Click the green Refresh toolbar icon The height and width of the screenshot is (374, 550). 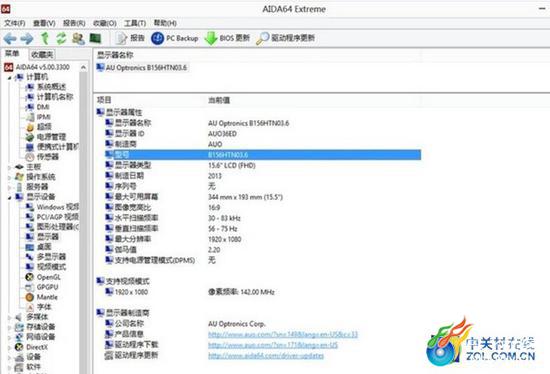click(x=61, y=38)
